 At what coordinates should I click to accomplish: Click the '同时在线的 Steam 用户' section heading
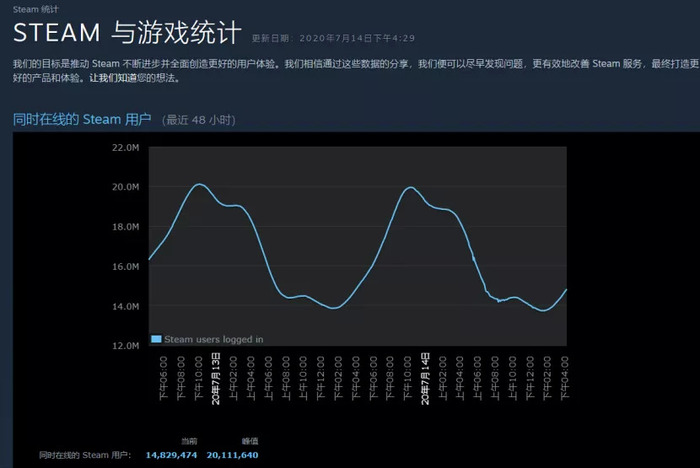tap(82, 119)
